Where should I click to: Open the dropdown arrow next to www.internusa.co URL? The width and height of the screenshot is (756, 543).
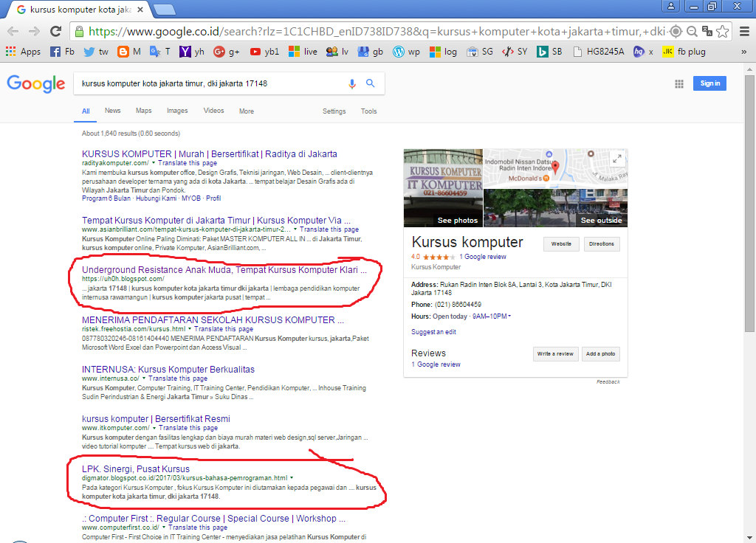(144, 378)
